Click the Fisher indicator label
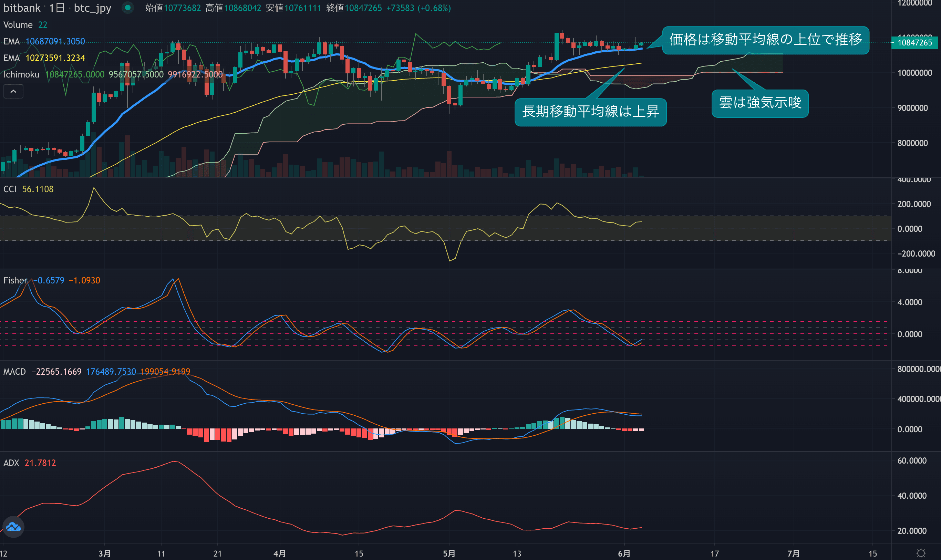The width and height of the screenshot is (941, 560). coord(15,280)
